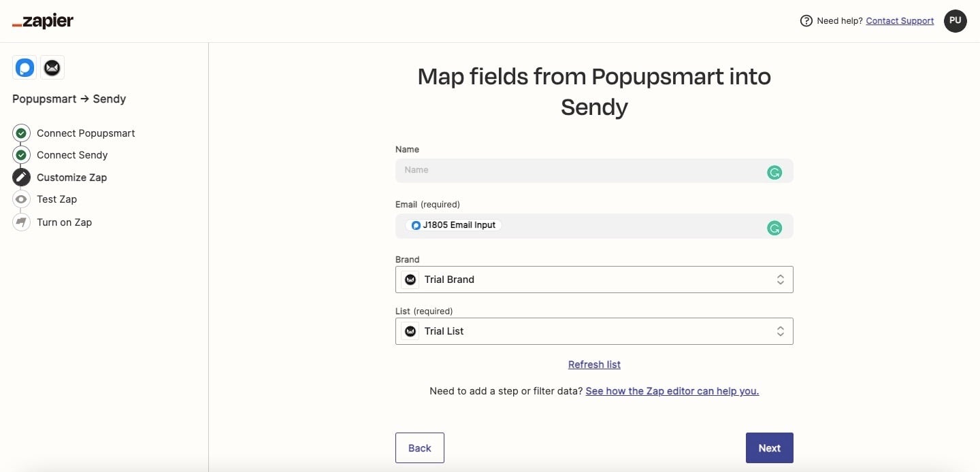Click the Grammarly icon in Name field

pos(774,173)
